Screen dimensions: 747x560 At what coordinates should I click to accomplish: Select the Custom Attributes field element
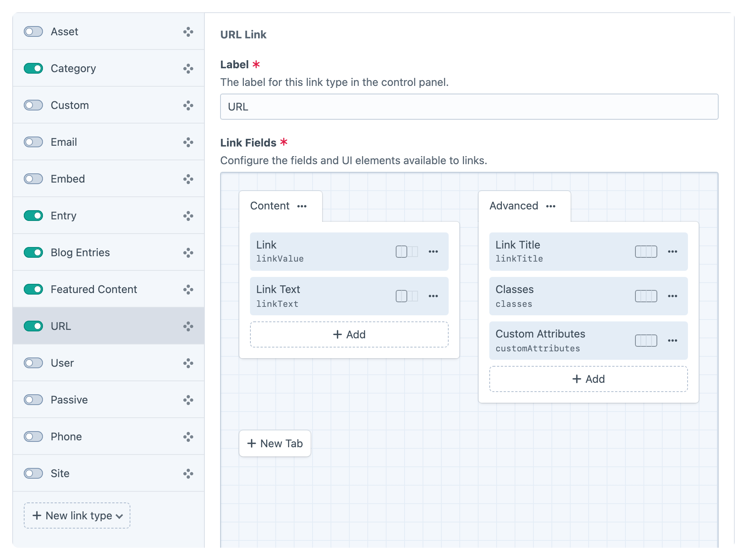pyautogui.click(x=589, y=341)
